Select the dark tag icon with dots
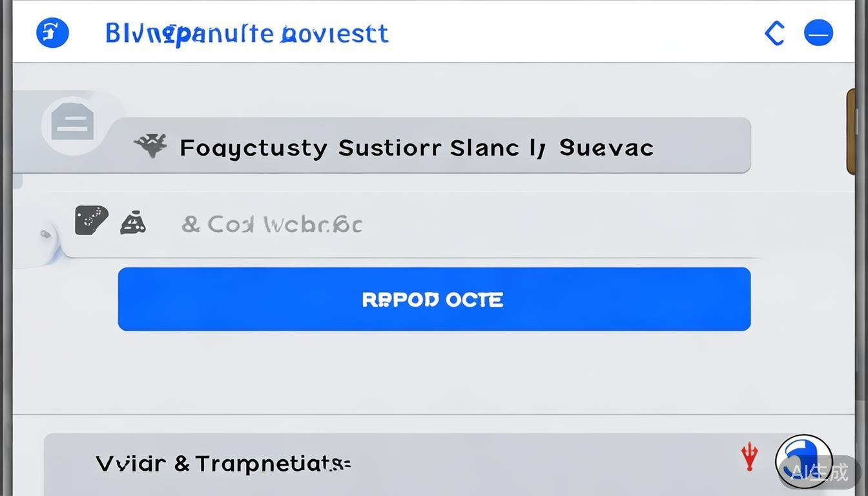868x496 pixels. tap(90, 220)
